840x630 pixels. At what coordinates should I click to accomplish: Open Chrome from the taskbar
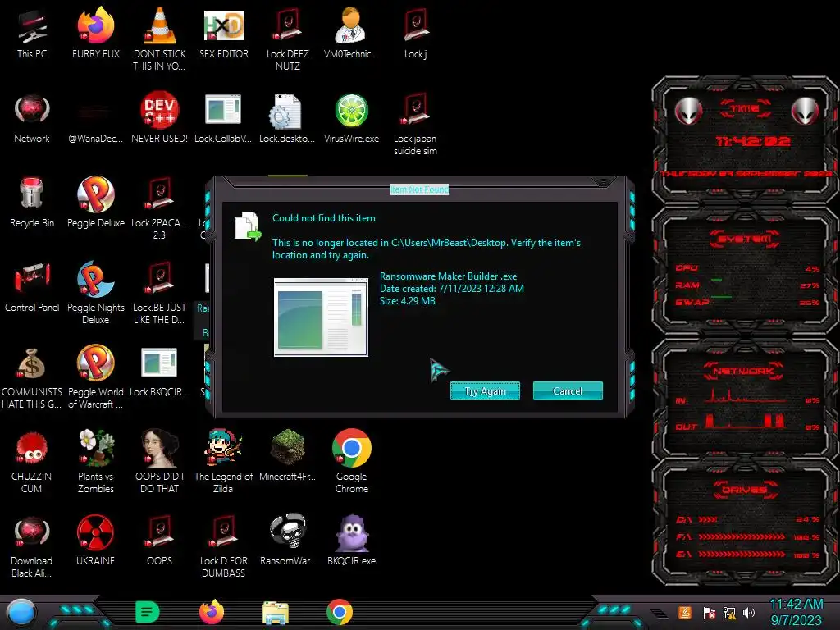coord(339,612)
